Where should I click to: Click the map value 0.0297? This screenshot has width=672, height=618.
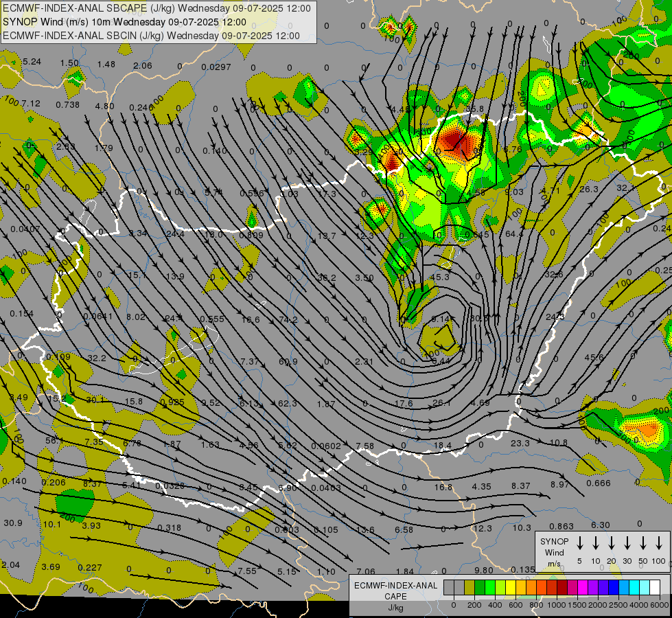216,67
